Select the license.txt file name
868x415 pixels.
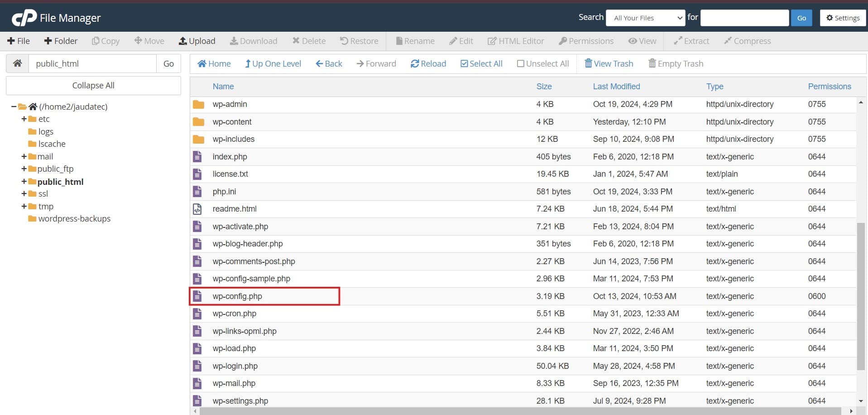point(230,174)
